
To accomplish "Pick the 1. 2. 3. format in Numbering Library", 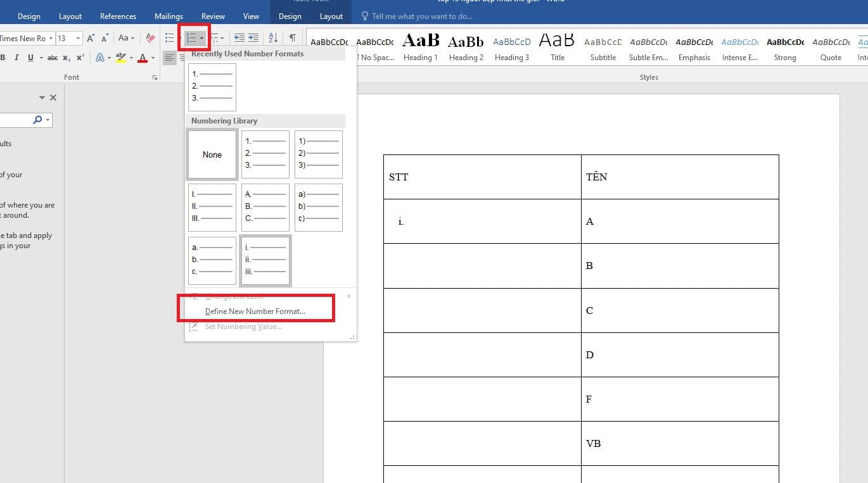I will 265,154.
